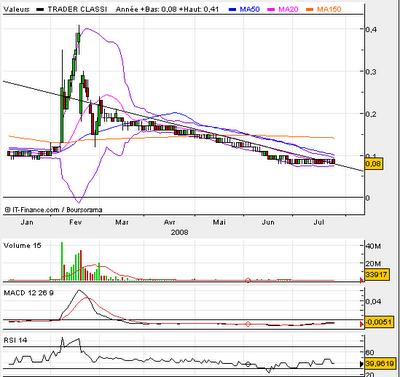Click the MA150 orange legend label
Viewport: 400px width, 377px height.
point(329,9)
